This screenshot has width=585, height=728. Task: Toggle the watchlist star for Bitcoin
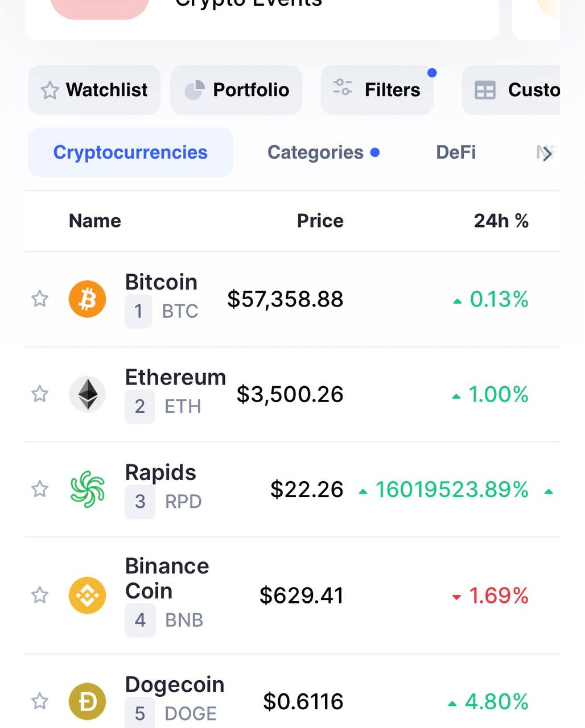pyautogui.click(x=39, y=299)
